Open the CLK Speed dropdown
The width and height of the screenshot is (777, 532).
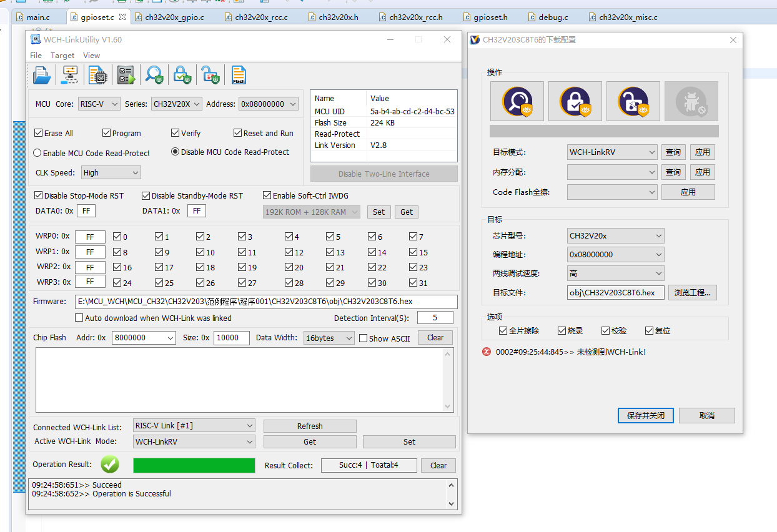tap(111, 172)
